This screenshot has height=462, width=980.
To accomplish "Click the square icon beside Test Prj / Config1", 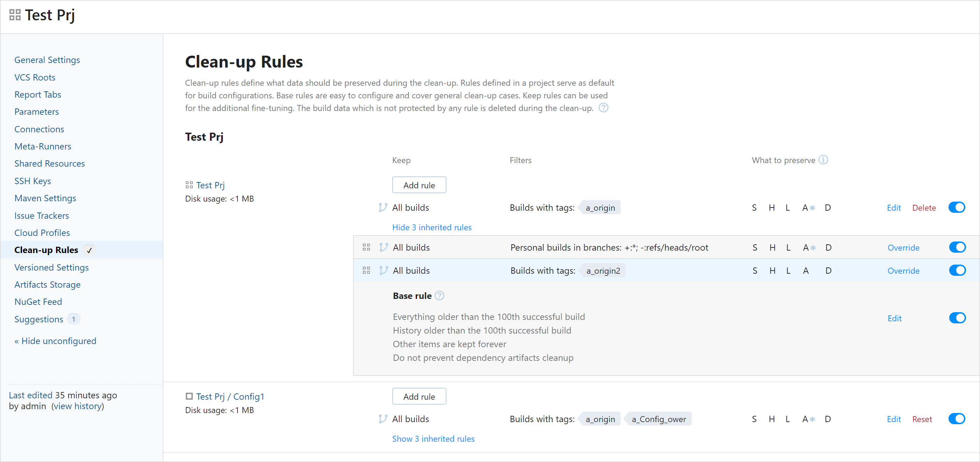I will 189,396.
